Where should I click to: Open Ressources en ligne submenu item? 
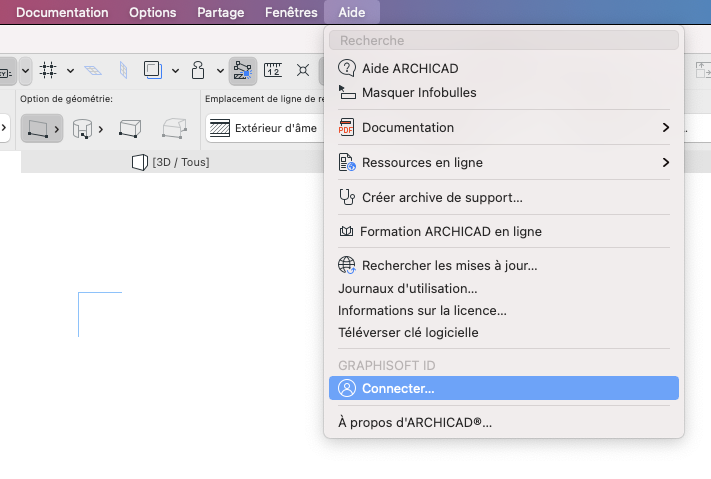click(504, 162)
